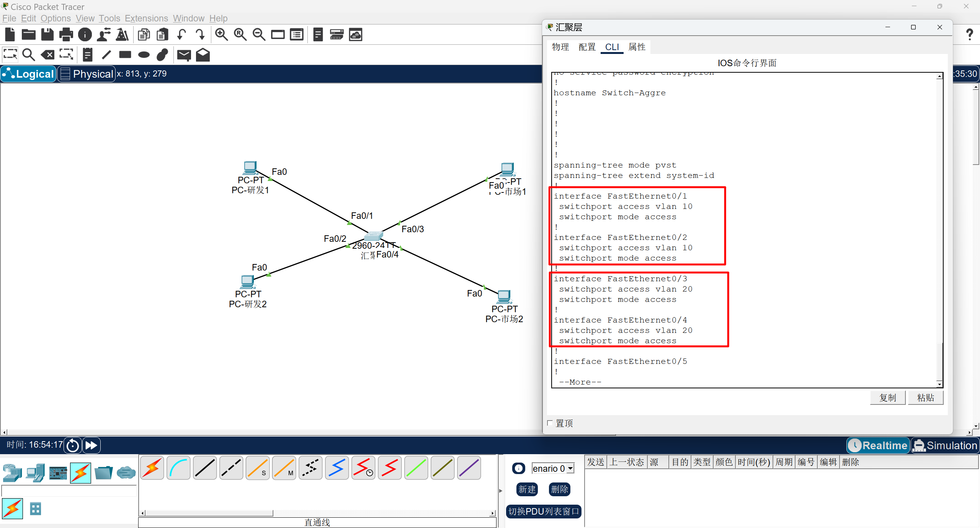Click the PC-研发1 computer icon
The image size is (980, 528).
pyautogui.click(x=250, y=168)
